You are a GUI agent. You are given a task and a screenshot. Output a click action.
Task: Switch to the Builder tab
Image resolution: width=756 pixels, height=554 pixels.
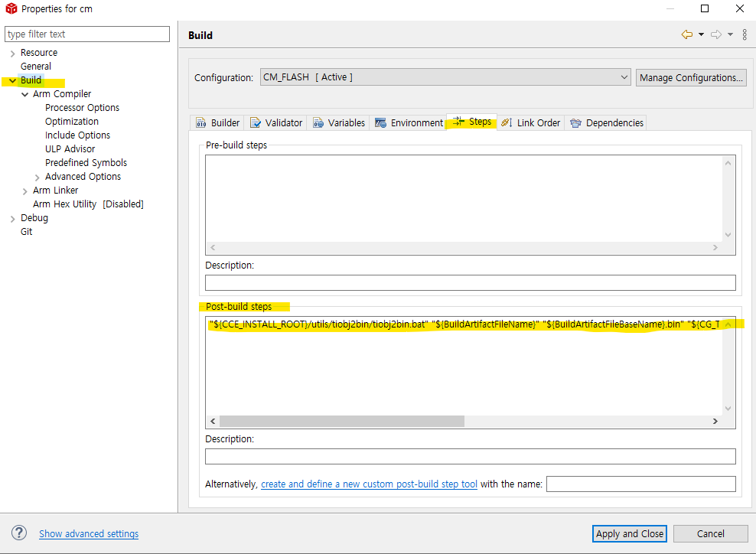tap(217, 123)
